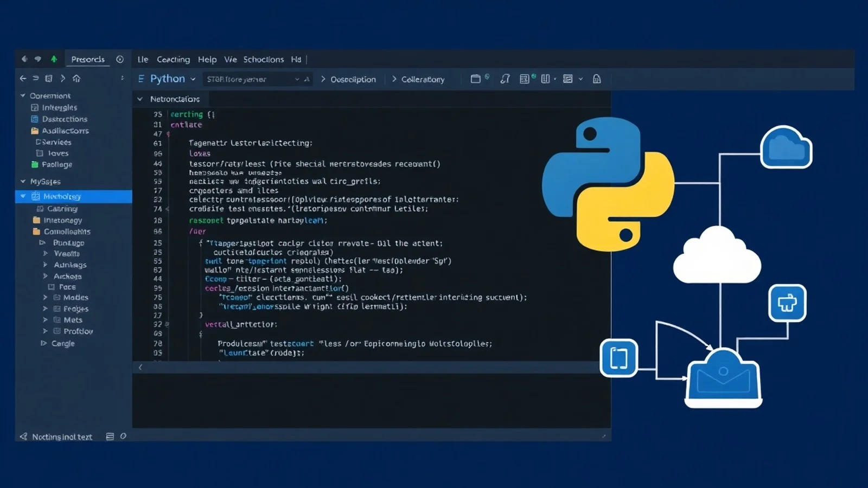This screenshot has width=868, height=488.
Task: Click Noctinsinol text in status bar
Action: [x=62, y=436]
